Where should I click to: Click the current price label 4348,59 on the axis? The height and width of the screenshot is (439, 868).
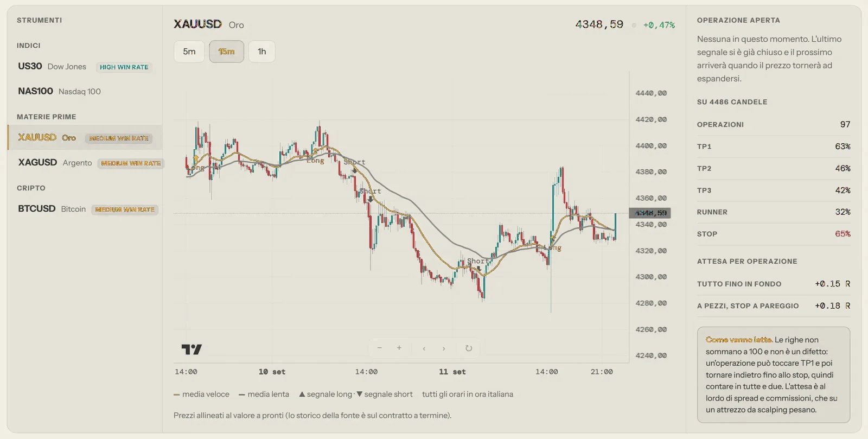[x=650, y=213]
